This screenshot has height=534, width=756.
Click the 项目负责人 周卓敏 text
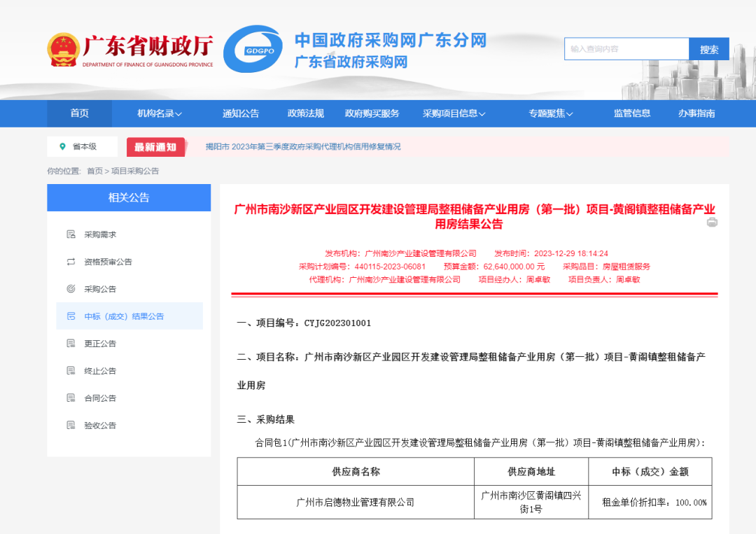[603, 279]
